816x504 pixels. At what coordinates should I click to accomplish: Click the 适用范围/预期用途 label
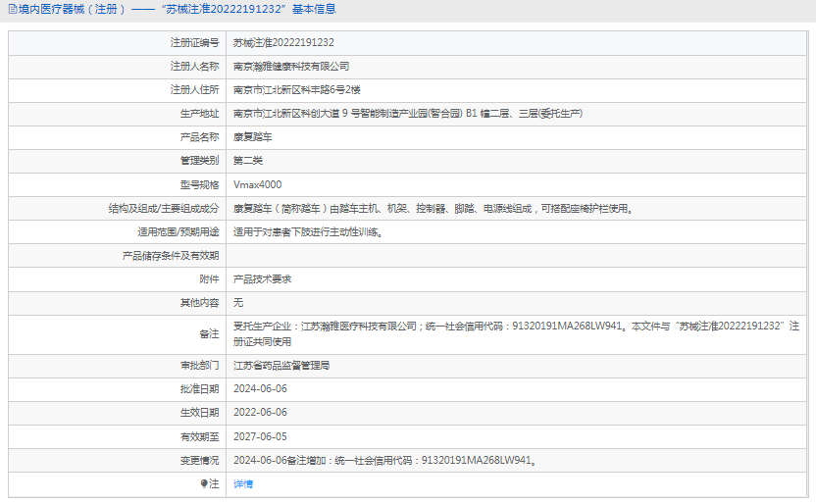(x=178, y=232)
